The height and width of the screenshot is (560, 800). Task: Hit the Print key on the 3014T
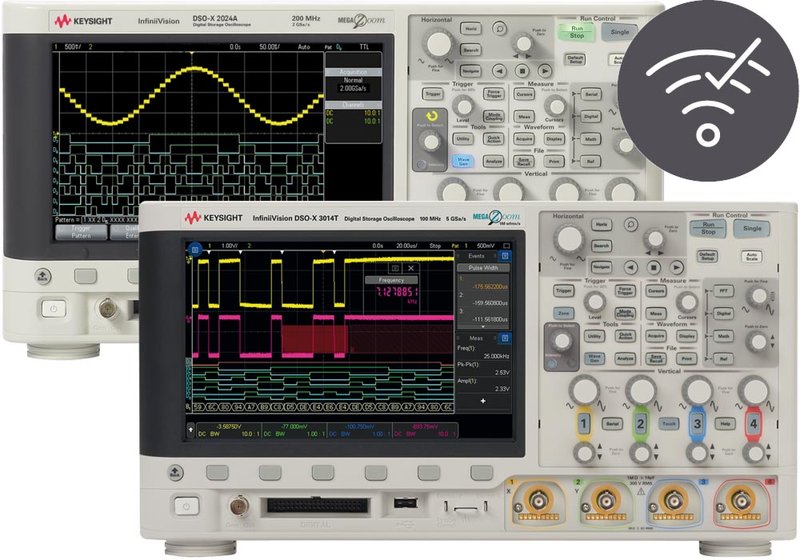pos(686,359)
